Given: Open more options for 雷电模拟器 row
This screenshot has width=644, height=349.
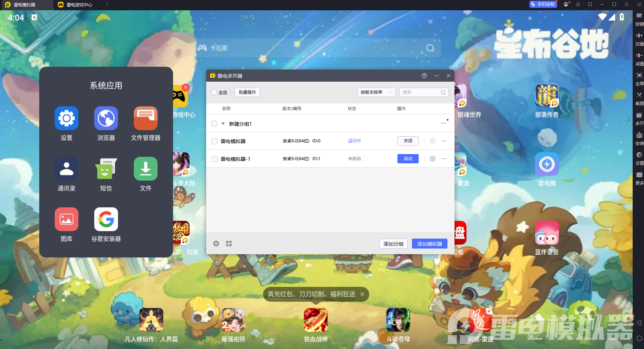Looking at the screenshot, I should tap(444, 141).
